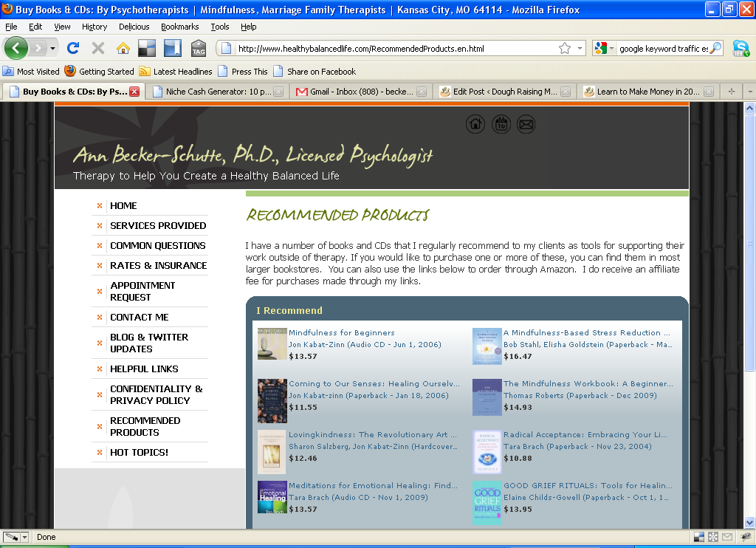Open the Bookmarks menu

tap(180, 27)
